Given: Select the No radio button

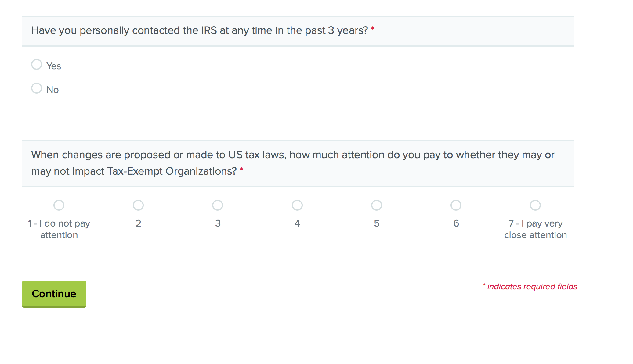Looking at the screenshot, I should pyautogui.click(x=37, y=88).
